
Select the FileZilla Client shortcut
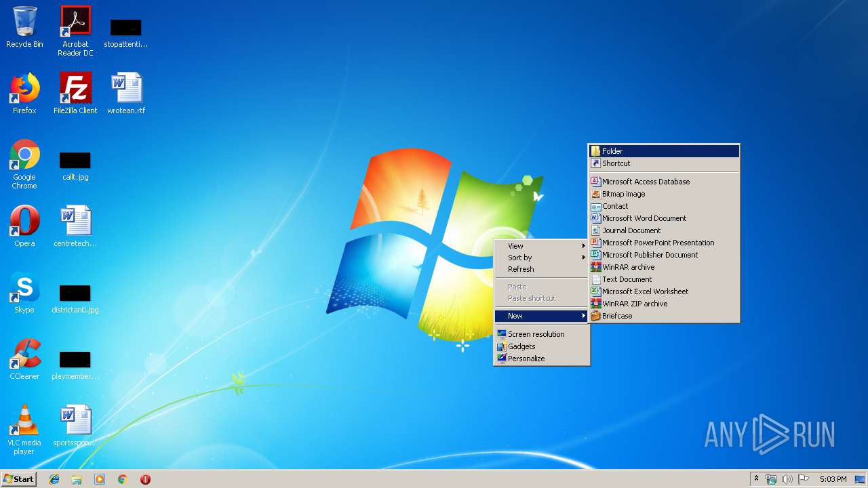click(x=75, y=94)
